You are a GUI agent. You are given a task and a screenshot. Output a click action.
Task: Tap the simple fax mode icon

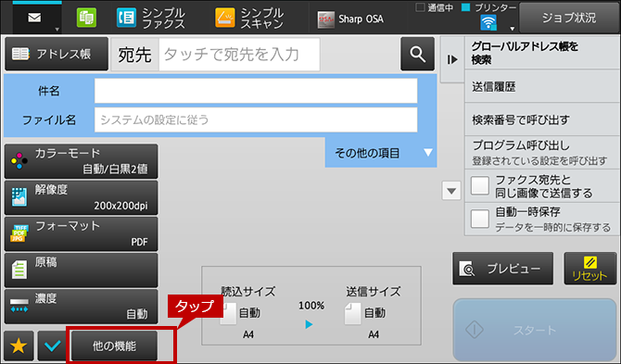126,19
